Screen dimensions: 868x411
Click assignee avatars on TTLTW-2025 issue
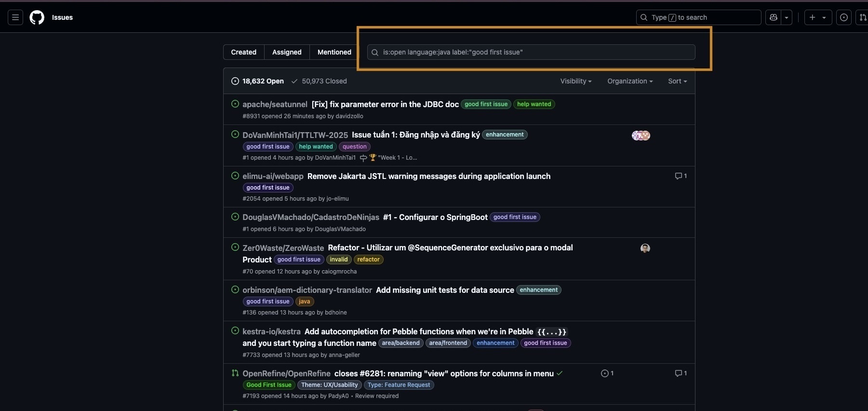[x=641, y=136]
